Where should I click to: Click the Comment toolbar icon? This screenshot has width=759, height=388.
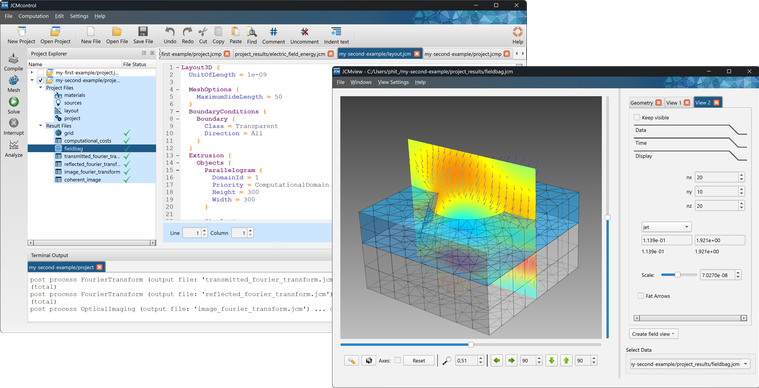point(273,32)
